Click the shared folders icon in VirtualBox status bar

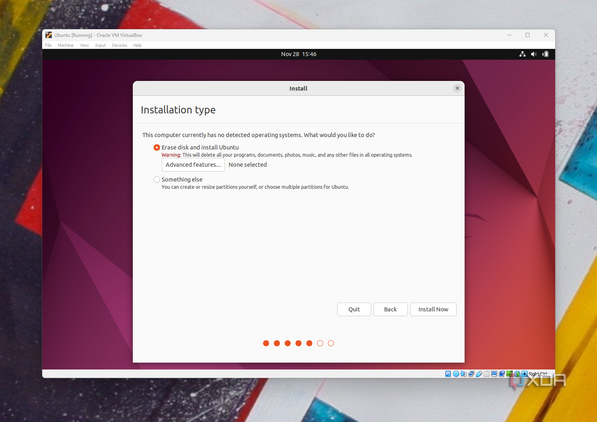click(487, 374)
